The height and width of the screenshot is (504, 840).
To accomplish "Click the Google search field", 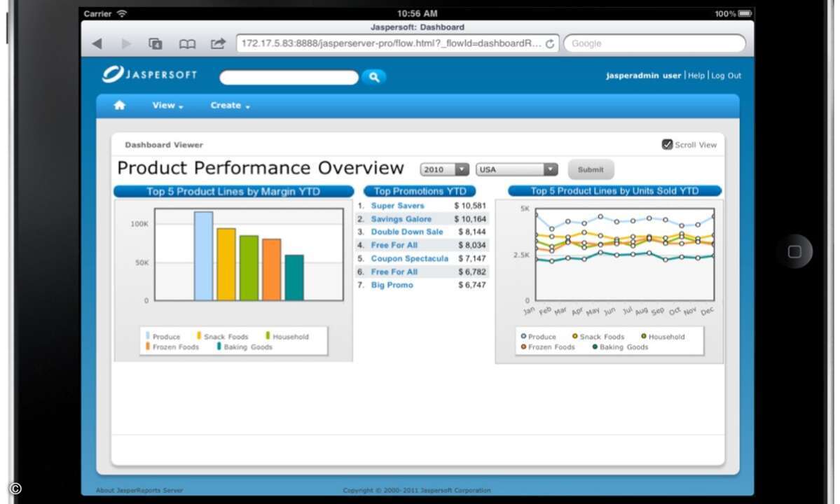I will [x=654, y=43].
